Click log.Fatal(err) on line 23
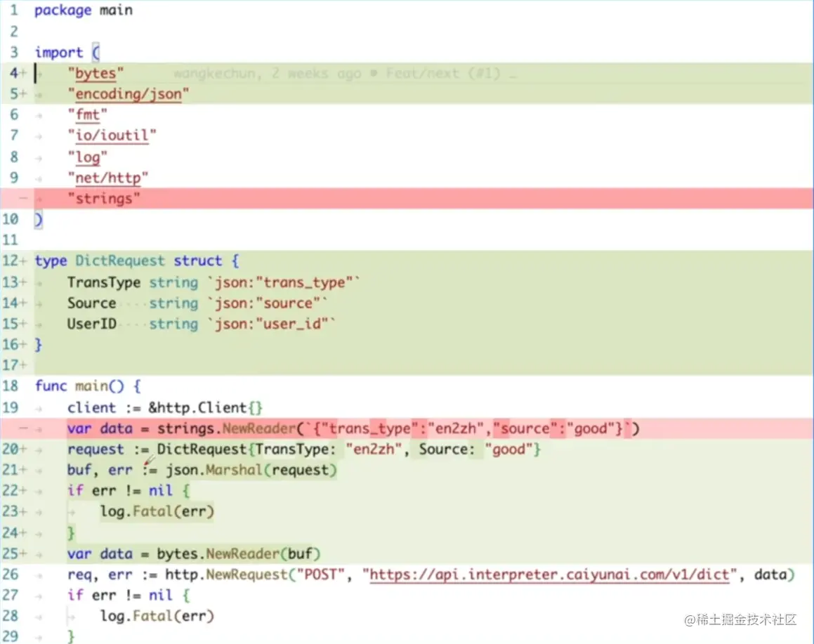The height and width of the screenshot is (644, 814). (157, 512)
